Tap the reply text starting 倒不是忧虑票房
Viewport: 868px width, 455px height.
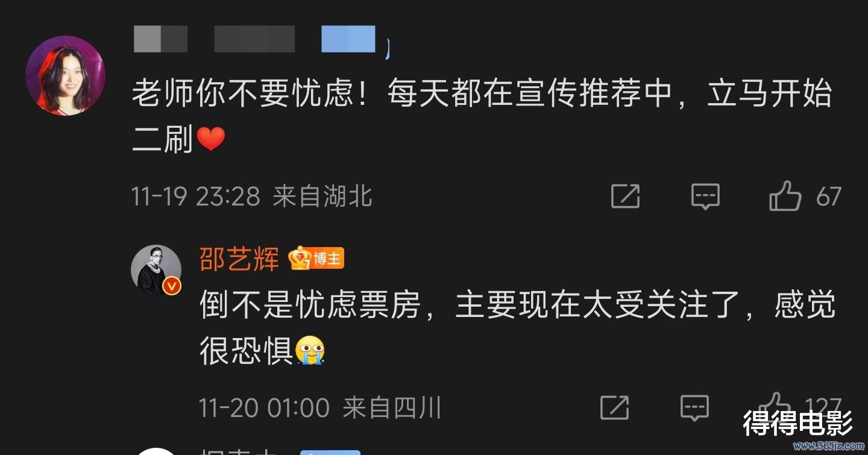click(x=518, y=328)
